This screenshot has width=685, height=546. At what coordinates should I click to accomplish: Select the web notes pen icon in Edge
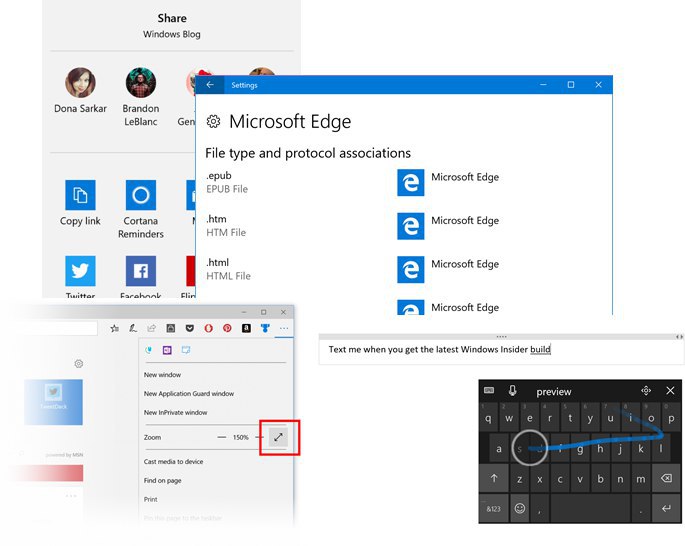click(133, 328)
